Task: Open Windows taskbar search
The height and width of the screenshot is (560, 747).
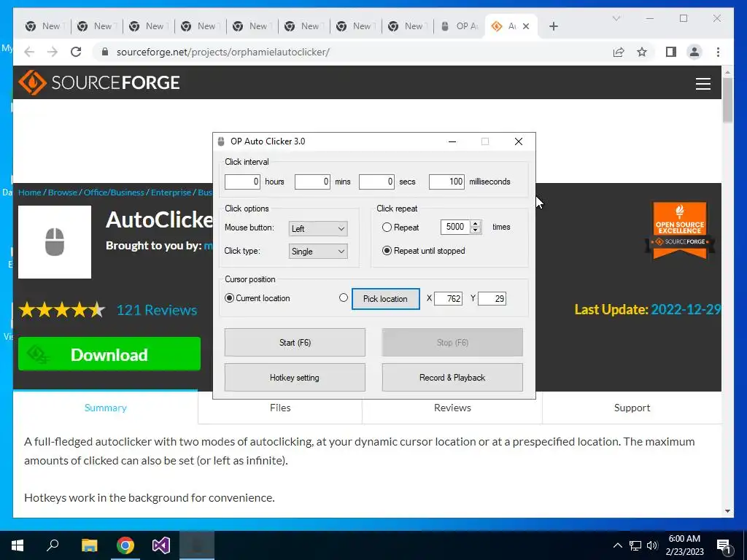Action: coord(53,545)
